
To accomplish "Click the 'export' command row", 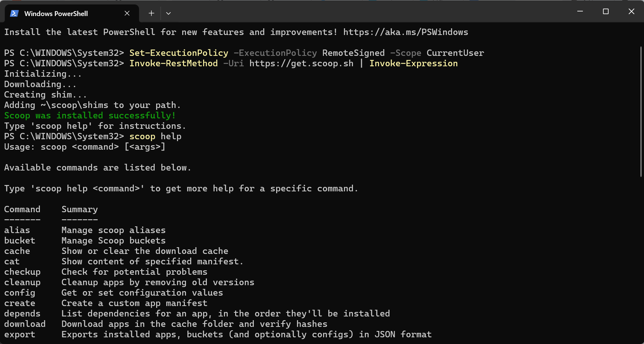I will [x=218, y=334].
